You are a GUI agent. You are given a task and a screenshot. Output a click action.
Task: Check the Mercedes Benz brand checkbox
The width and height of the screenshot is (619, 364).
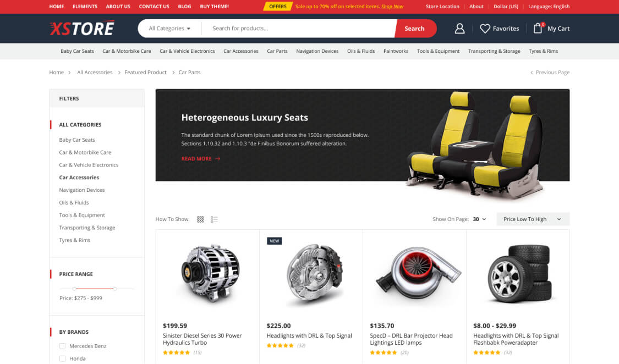[x=62, y=346]
